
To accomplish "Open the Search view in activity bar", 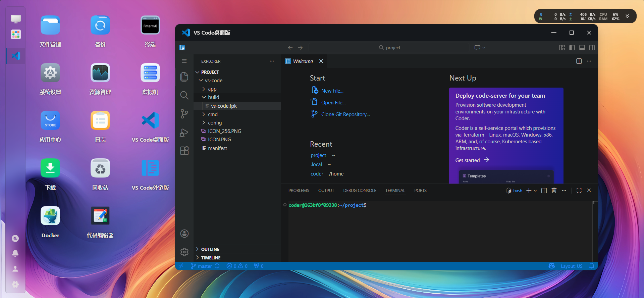I will pyautogui.click(x=184, y=95).
